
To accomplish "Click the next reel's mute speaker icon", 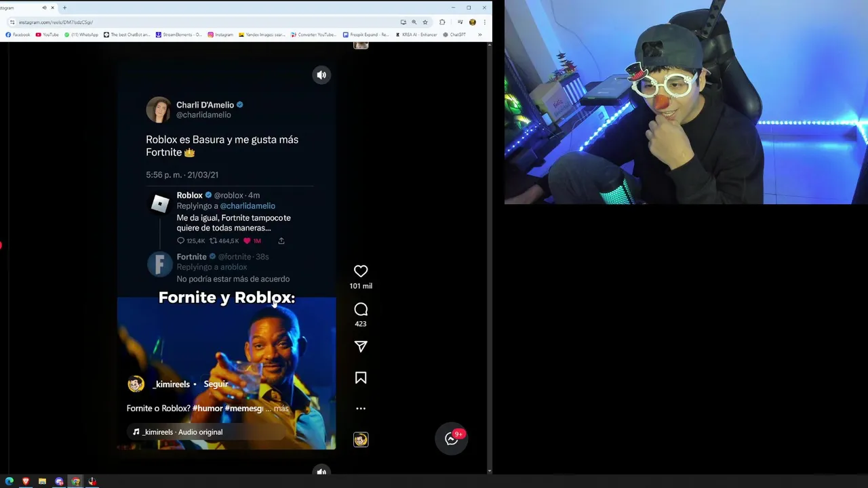I will tap(321, 471).
